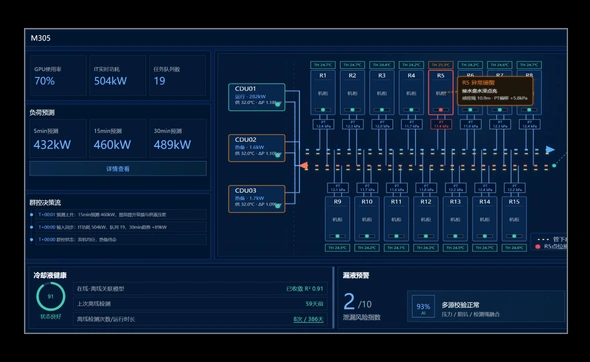Click the row showing 59天前
This screenshot has width=590, height=362.
coord(200,304)
